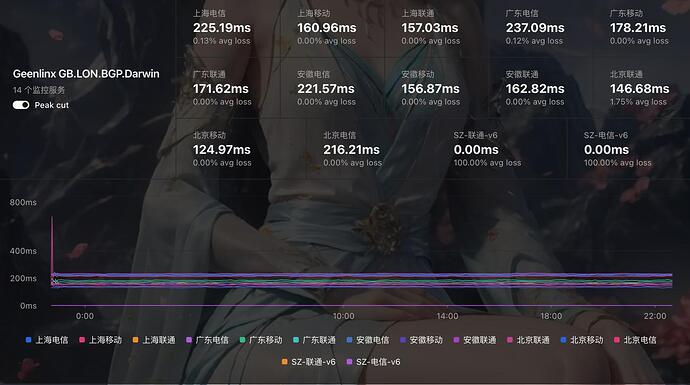Image resolution: width=690 pixels, height=385 pixels.
Task: Click the purple 安徽联通 legend marker
Action: (x=456, y=340)
